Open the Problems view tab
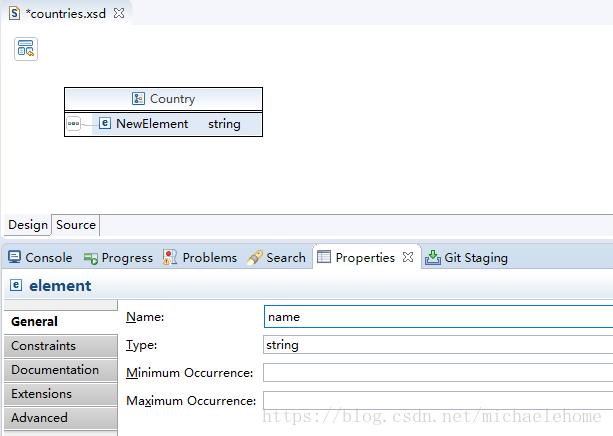 pyautogui.click(x=200, y=258)
